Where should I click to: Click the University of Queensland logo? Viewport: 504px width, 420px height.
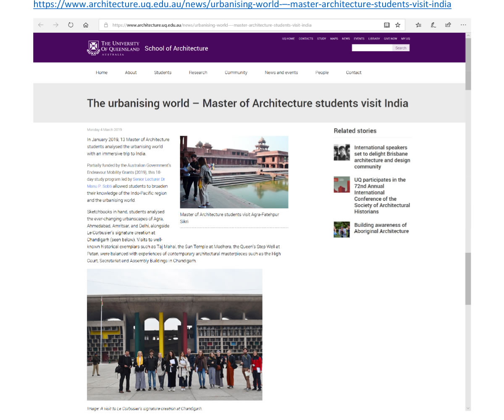point(113,48)
